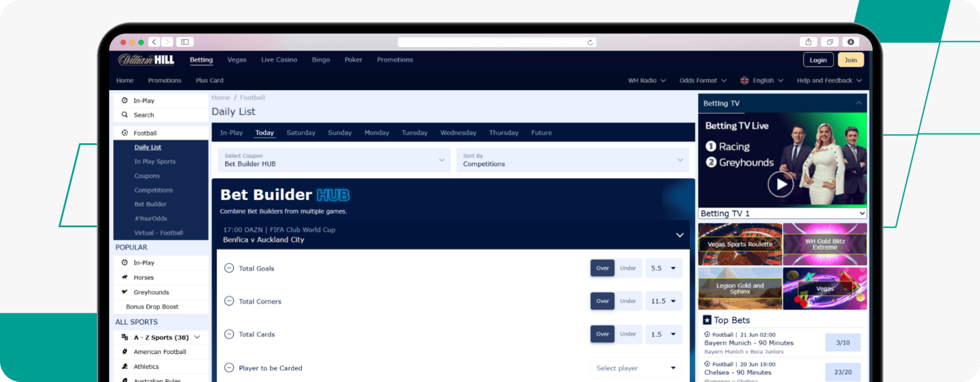The image size is (980, 382).
Task: Click the A - Z Sports icon
Action: click(x=125, y=338)
